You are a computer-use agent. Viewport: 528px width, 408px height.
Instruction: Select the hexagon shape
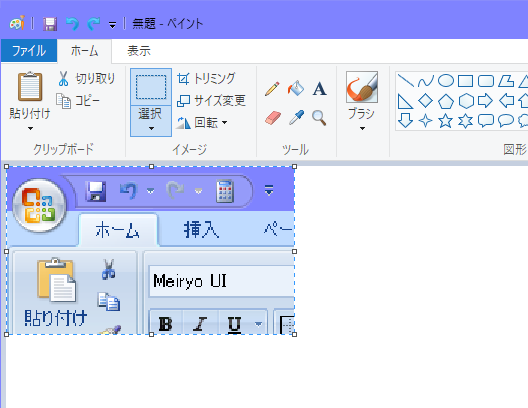click(466, 101)
